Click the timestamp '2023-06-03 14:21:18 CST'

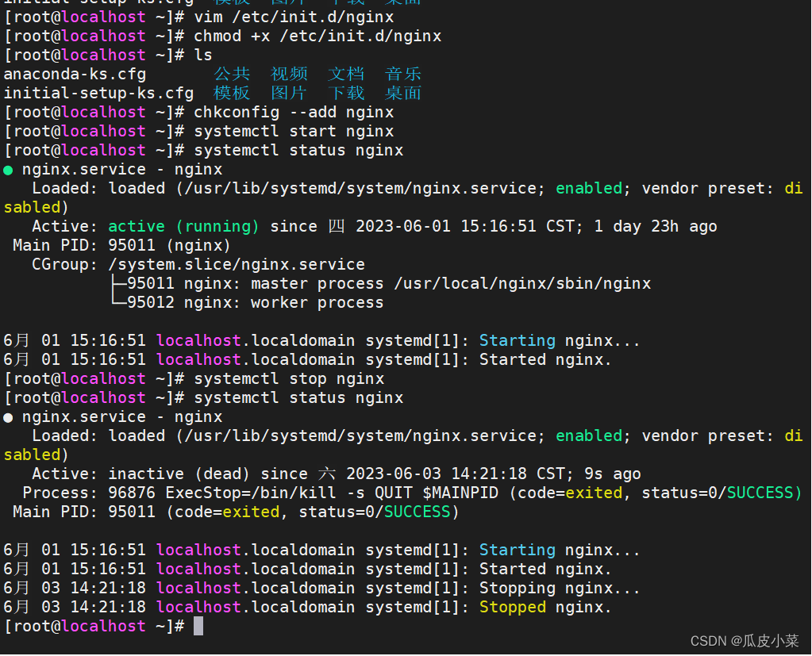click(460, 474)
